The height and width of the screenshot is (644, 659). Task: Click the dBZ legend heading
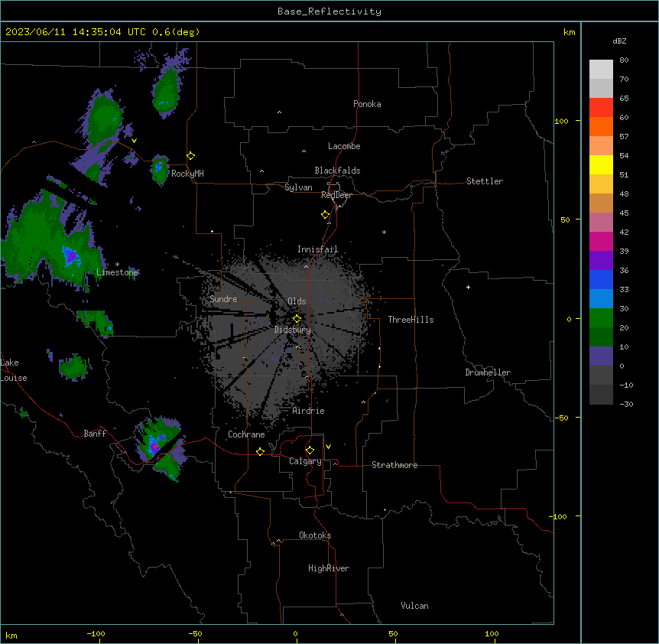point(619,41)
